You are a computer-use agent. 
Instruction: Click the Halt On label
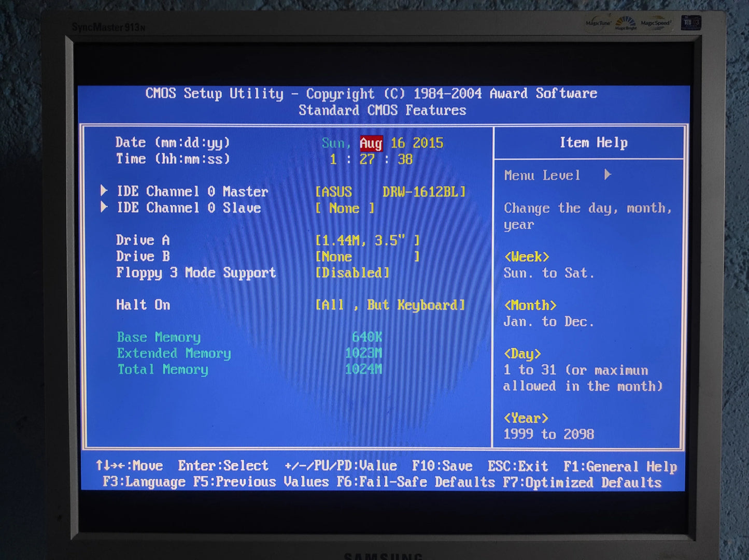[x=143, y=305]
